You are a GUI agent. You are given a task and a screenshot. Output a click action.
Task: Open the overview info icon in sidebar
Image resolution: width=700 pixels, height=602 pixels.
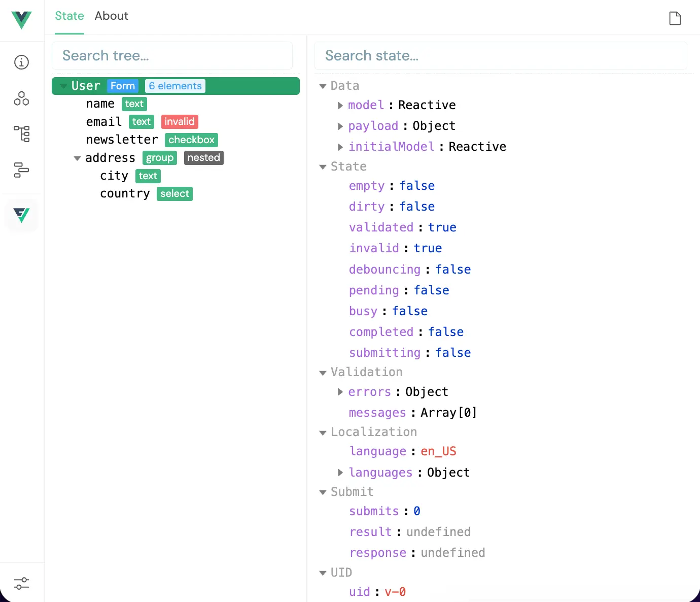pos(21,62)
